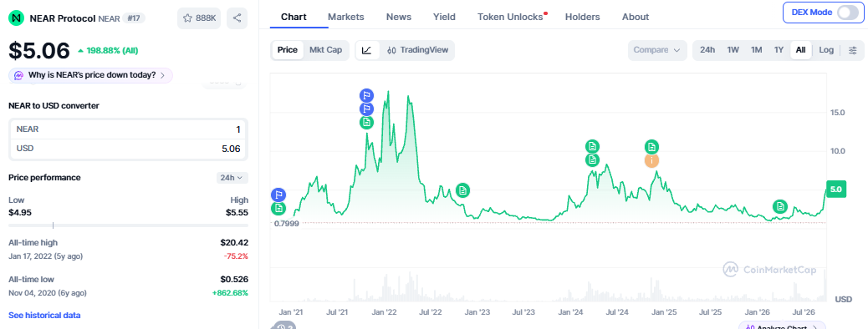Add NEAR to watchlist via star 888K button
The height and width of the screenshot is (329, 868).
(199, 18)
